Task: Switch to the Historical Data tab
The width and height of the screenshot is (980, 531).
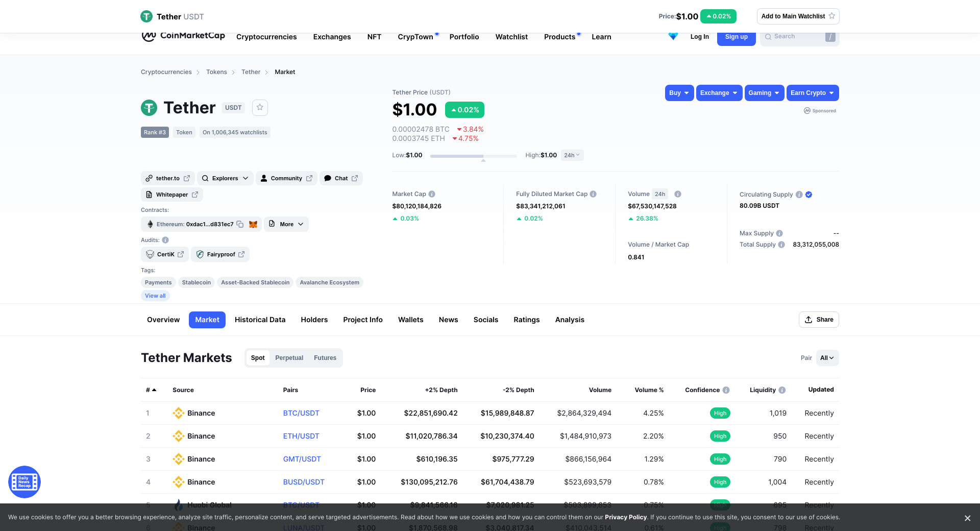Action: coord(260,320)
